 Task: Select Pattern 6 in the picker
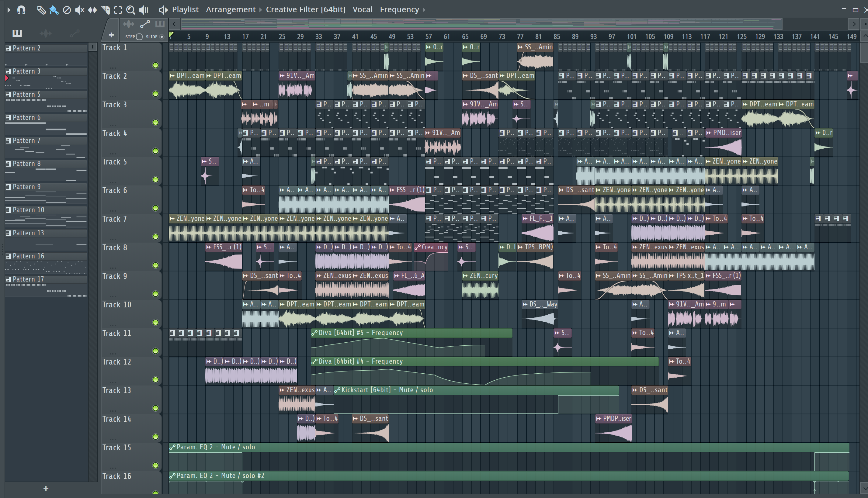click(x=46, y=118)
